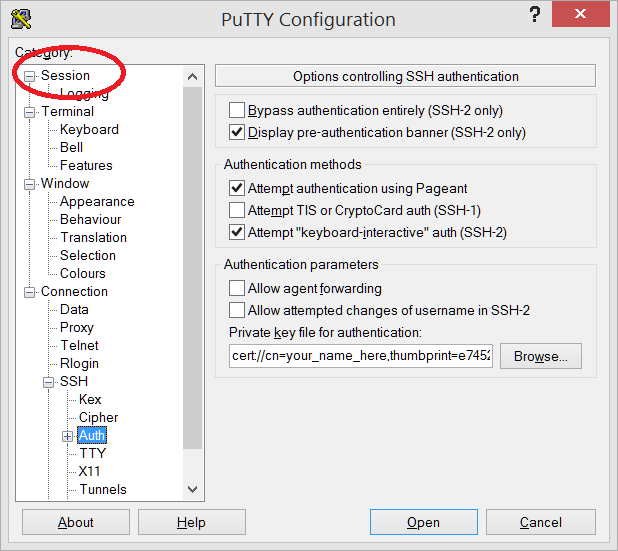Select SSH category in tree
618x551 pixels.
(74, 382)
